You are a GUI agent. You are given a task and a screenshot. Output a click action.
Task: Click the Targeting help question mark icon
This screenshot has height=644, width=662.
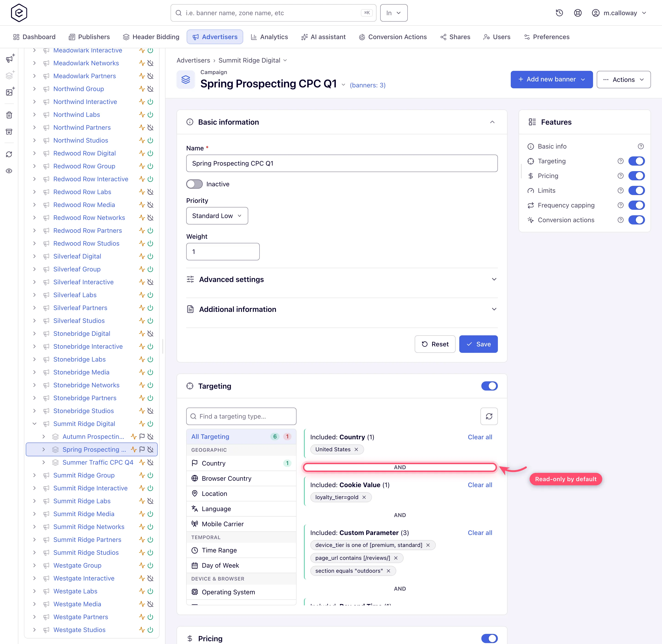click(x=620, y=161)
